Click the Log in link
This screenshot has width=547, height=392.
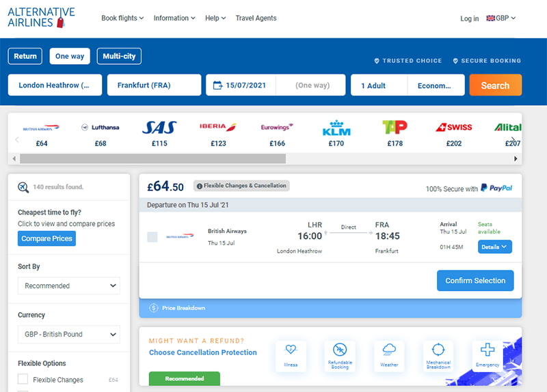pyautogui.click(x=469, y=18)
